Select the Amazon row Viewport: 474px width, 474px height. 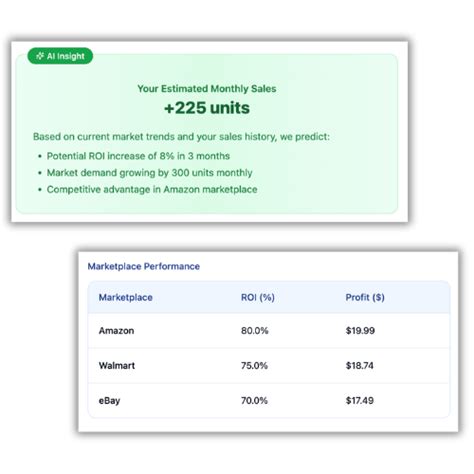point(269,331)
